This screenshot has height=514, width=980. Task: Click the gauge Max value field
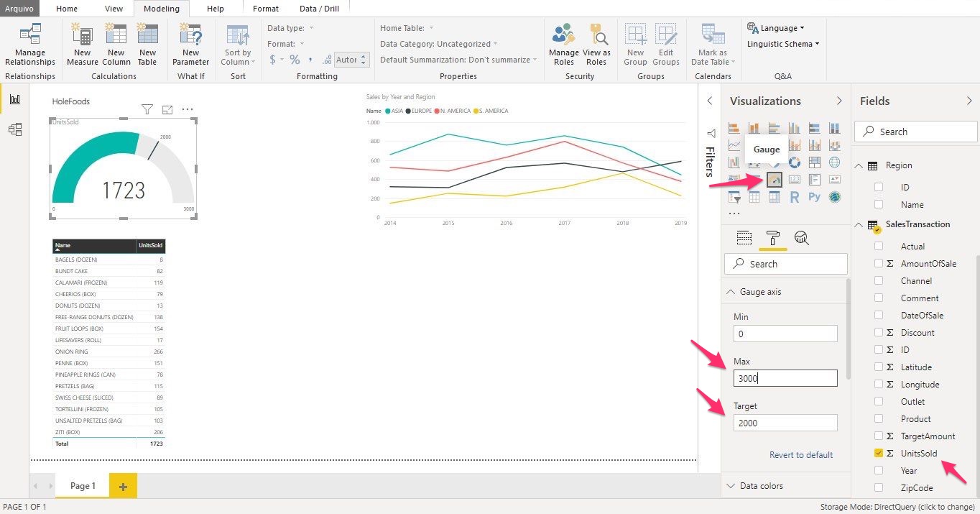pos(785,378)
